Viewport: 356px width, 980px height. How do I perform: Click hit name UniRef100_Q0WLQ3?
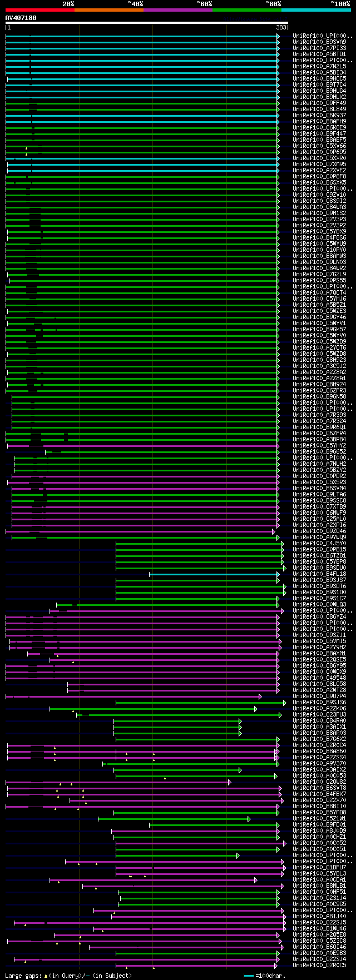pos(319,604)
